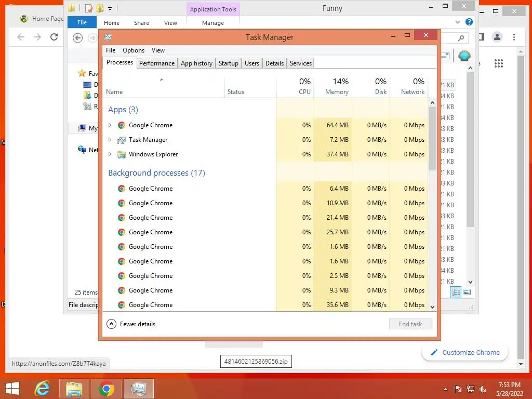Open Explorer Share ribbon tab
The height and width of the screenshot is (399, 532).
pyautogui.click(x=141, y=23)
